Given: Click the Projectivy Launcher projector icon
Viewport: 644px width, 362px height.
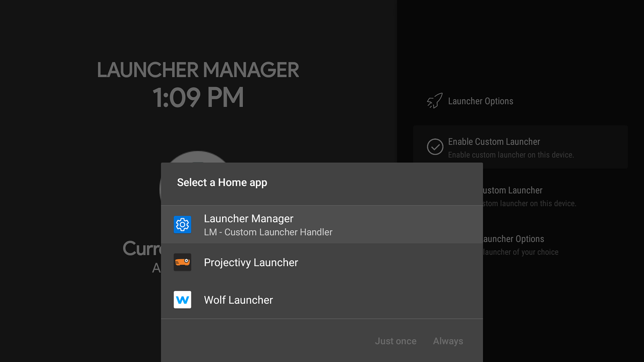Looking at the screenshot, I should pyautogui.click(x=182, y=262).
